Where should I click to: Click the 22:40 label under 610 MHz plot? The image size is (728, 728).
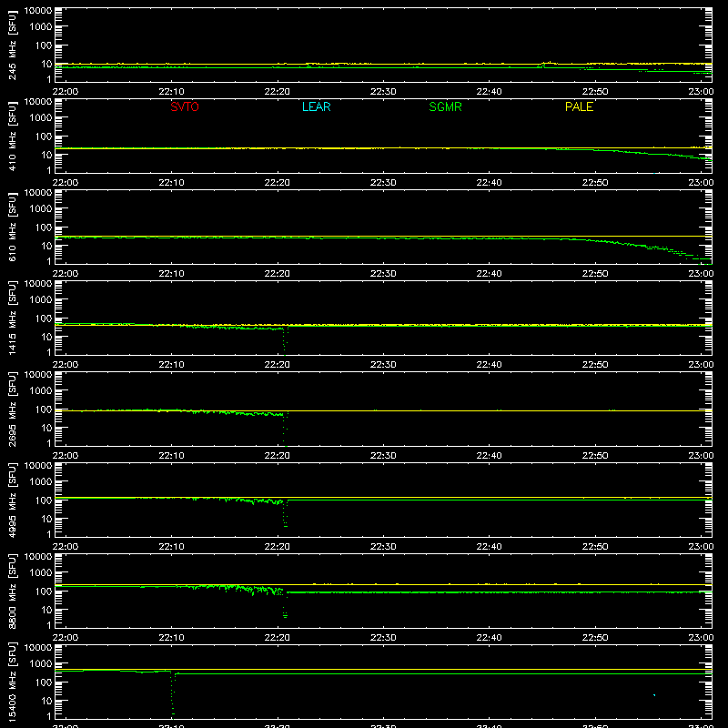[x=489, y=274]
